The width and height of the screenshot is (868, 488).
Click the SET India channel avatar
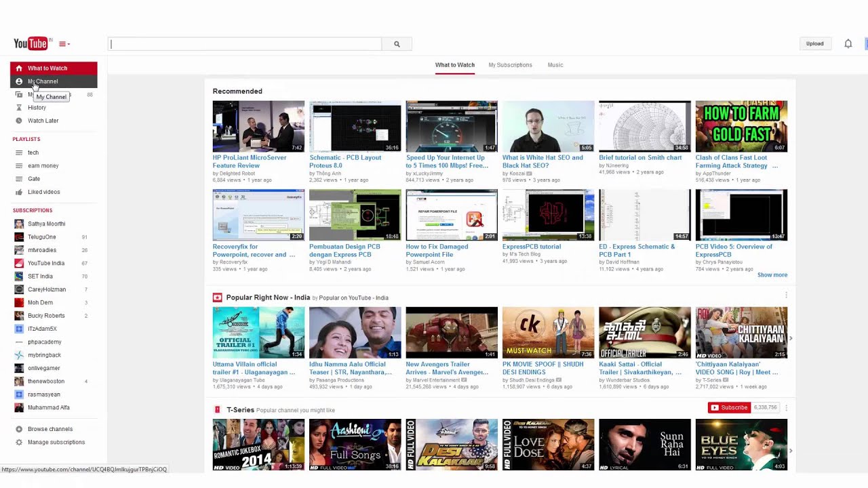[19, 277]
